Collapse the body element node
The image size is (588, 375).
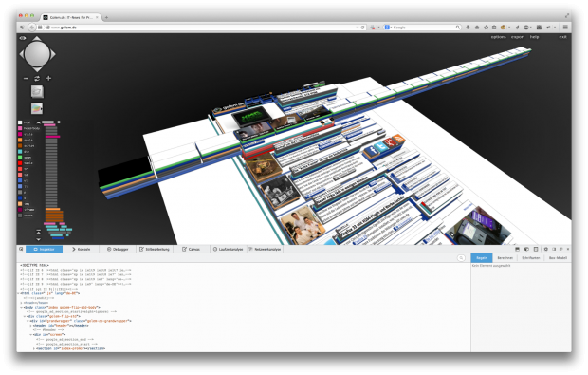[22, 307]
